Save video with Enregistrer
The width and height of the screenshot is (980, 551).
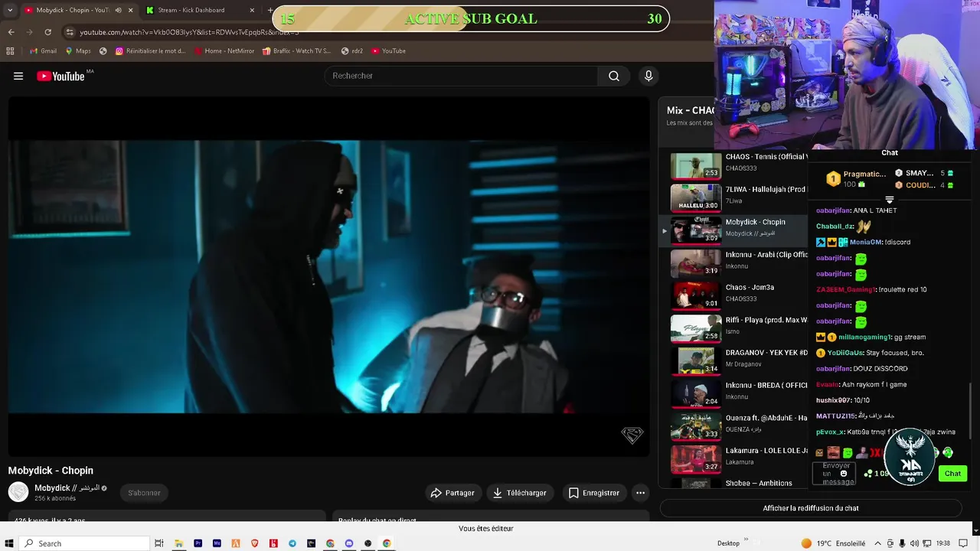[593, 493]
